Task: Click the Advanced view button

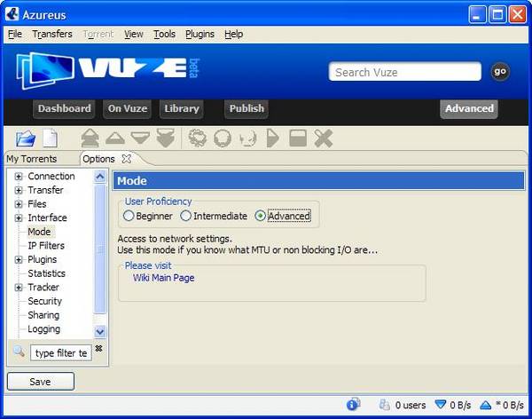Action: coord(469,108)
